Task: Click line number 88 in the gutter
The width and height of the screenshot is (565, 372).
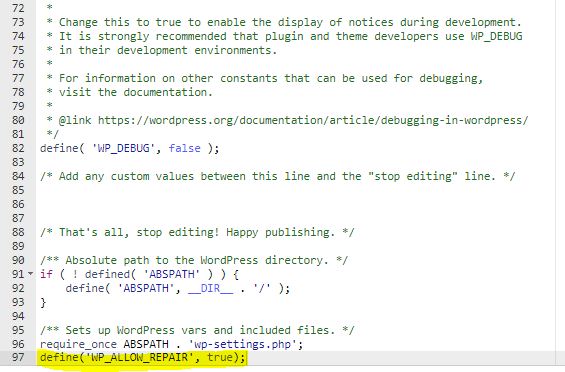Action: [x=18, y=232]
